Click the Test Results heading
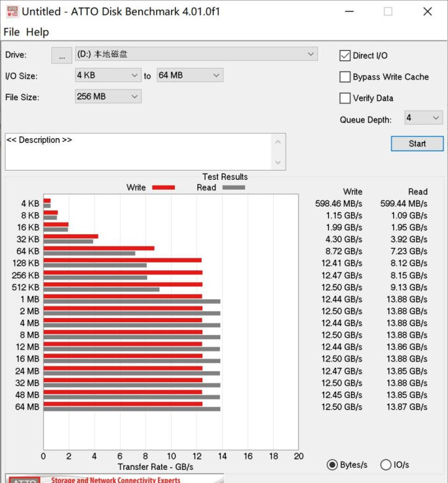The image size is (448, 483). [225, 177]
